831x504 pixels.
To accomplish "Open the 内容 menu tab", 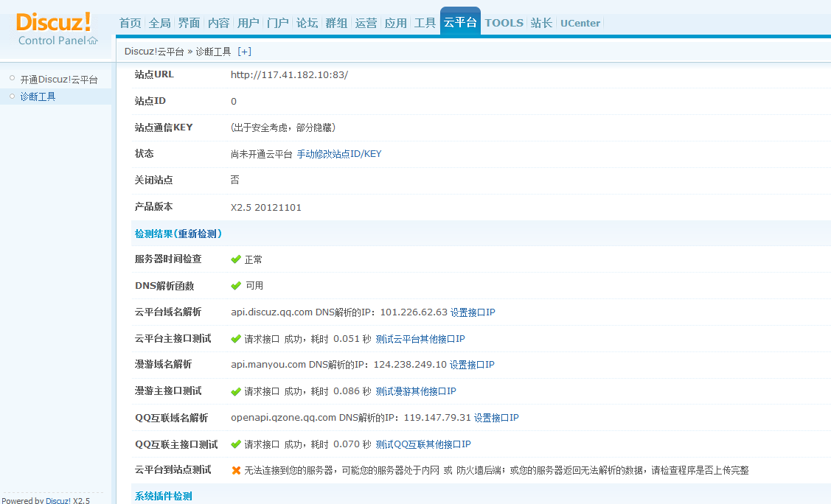I will 218,23.
